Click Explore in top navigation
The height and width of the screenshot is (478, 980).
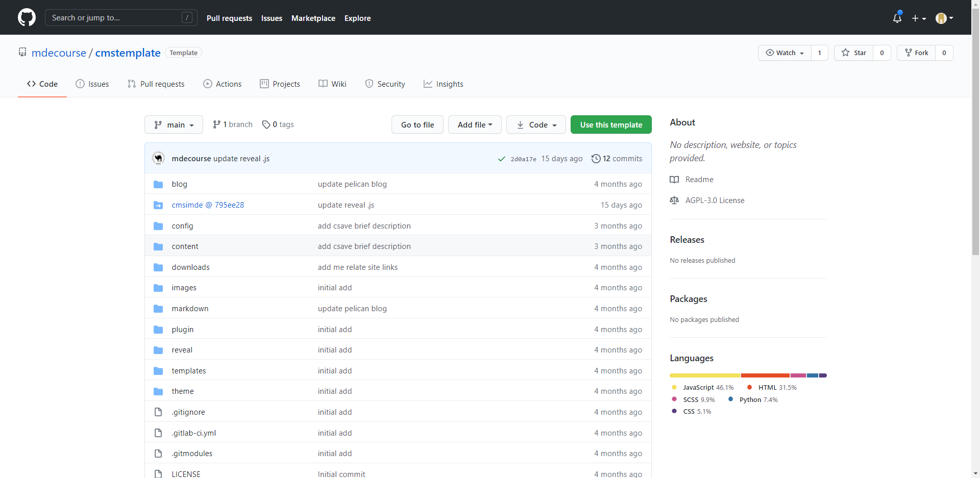[357, 18]
